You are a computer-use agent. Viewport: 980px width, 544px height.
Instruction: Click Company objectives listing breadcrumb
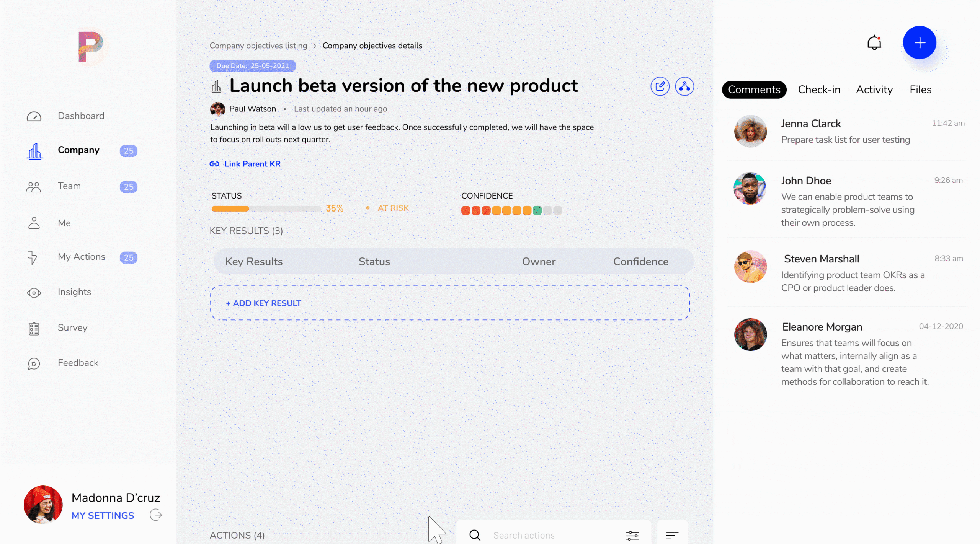[x=258, y=46]
